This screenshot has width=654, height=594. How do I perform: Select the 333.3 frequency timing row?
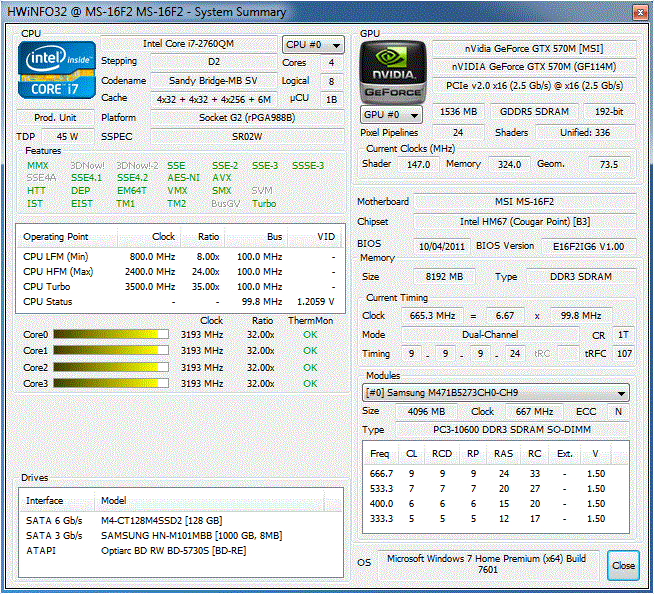(x=495, y=518)
